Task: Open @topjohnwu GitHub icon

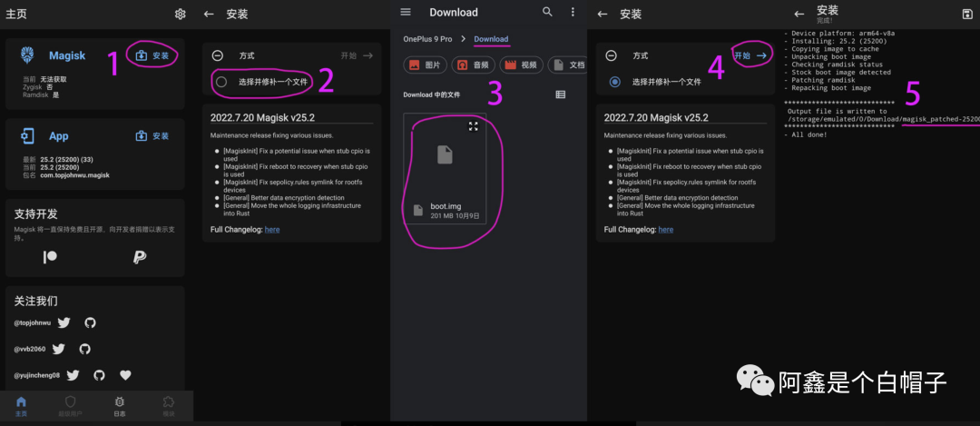Action: click(x=90, y=322)
